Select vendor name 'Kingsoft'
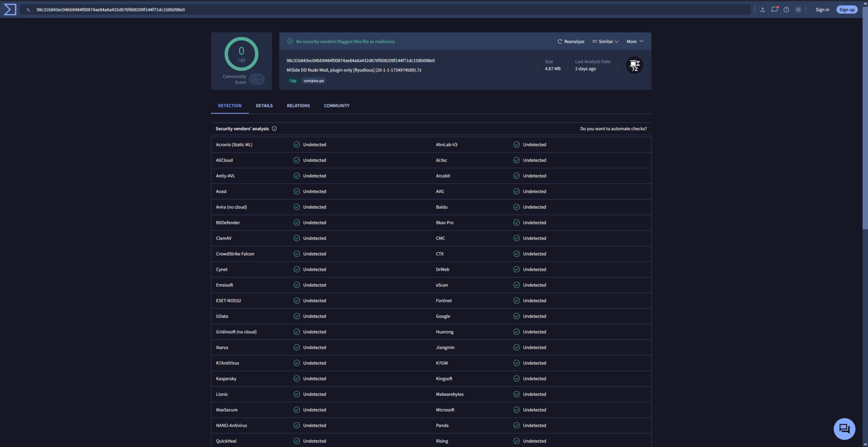The width and height of the screenshot is (868, 447). pos(444,379)
